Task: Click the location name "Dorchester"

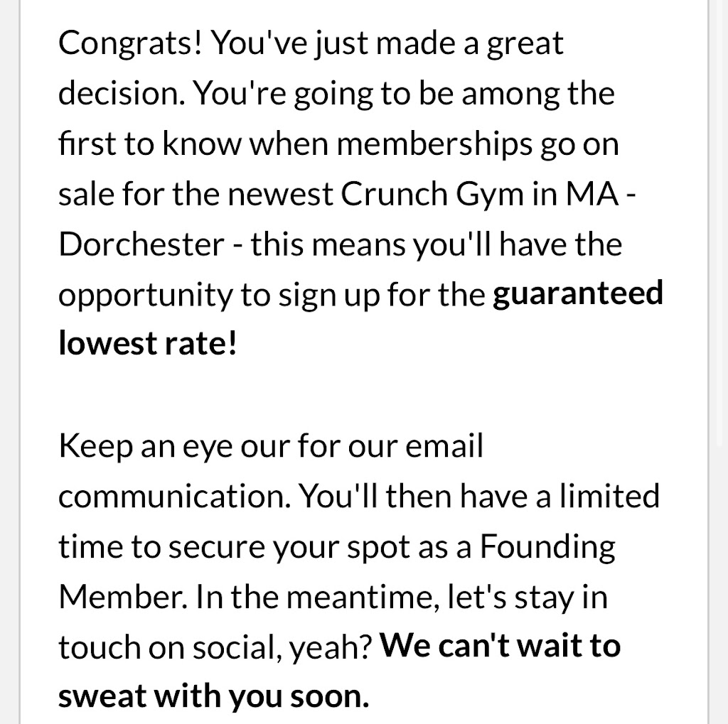Action: click(141, 244)
